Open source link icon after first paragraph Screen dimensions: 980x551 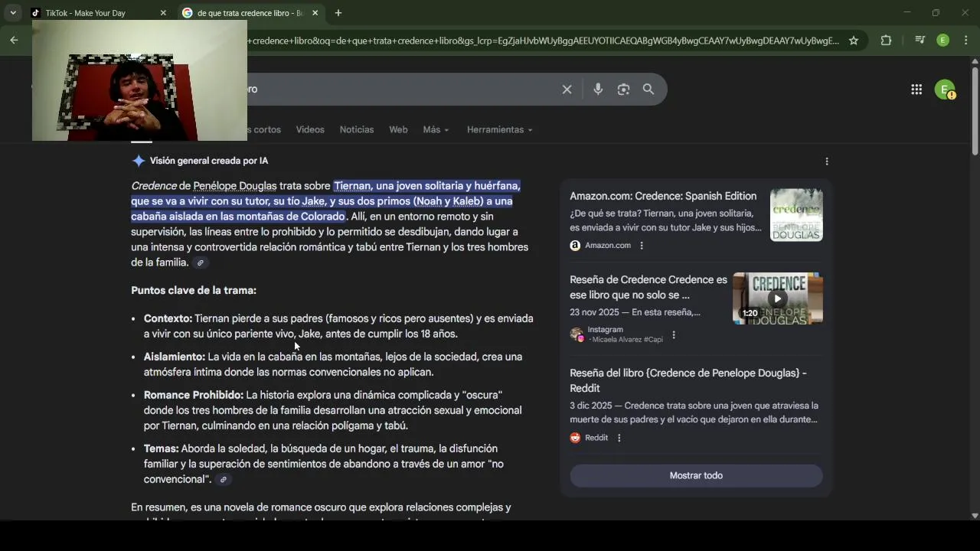pos(200,262)
